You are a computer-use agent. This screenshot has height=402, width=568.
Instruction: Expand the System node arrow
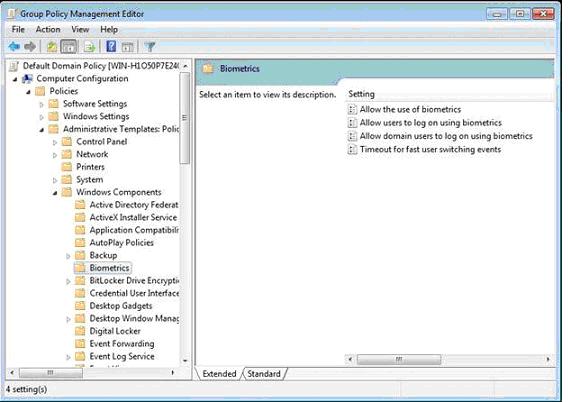point(55,180)
